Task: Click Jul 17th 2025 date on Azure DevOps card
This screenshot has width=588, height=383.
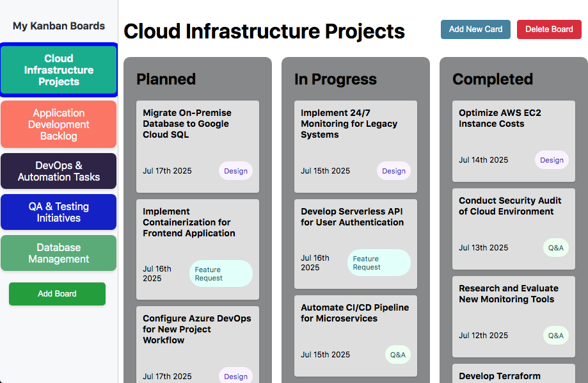Action: click(x=167, y=376)
